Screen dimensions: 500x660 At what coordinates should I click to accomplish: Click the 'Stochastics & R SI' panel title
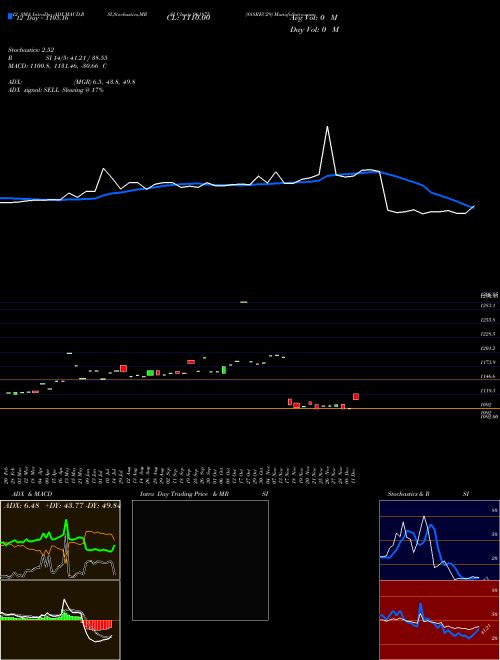428,494
